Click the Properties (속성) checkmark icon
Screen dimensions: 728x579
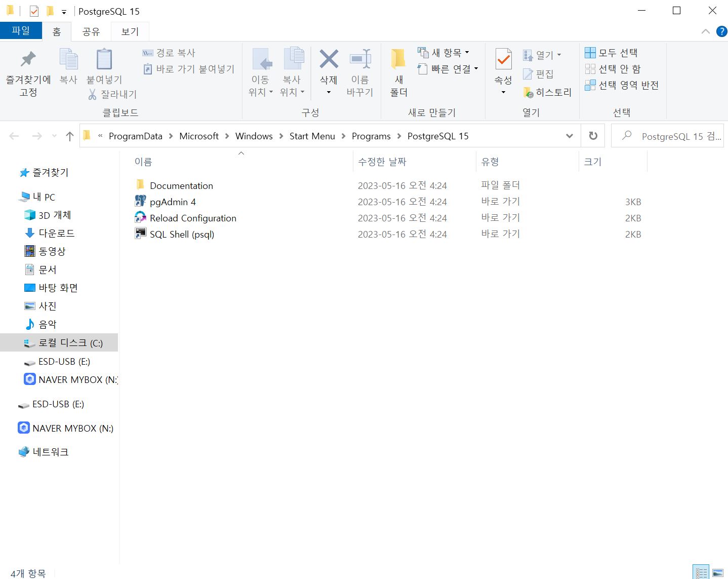tap(503, 60)
